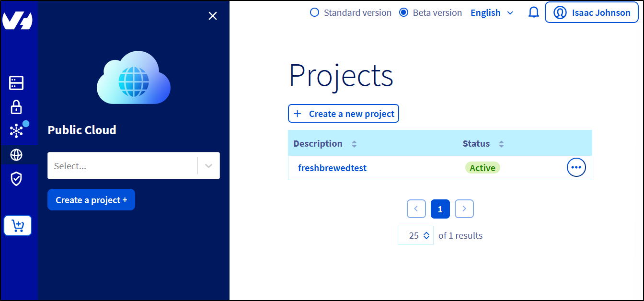Image resolution: width=644 pixels, height=301 pixels.
Task: Open the shopping cart icon
Action: tap(18, 225)
